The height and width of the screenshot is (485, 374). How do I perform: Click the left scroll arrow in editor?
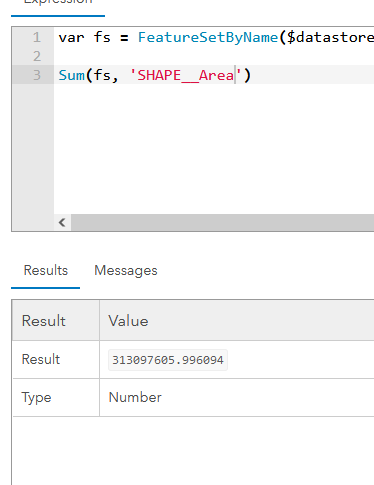[62, 222]
